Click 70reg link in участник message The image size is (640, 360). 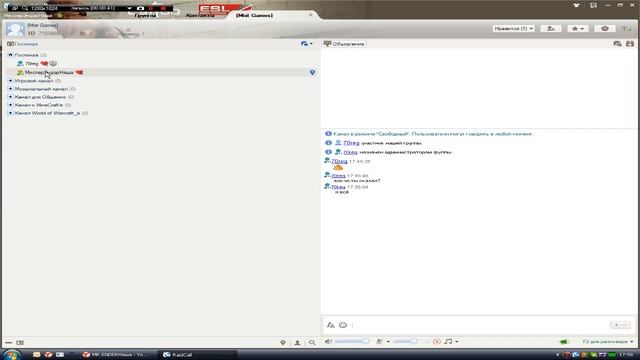(x=351, y=143)
